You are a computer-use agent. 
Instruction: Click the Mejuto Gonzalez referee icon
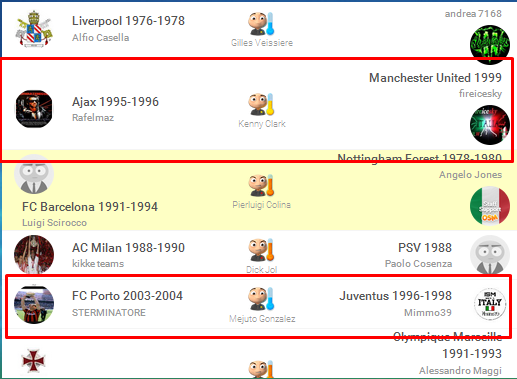point(261,298)
